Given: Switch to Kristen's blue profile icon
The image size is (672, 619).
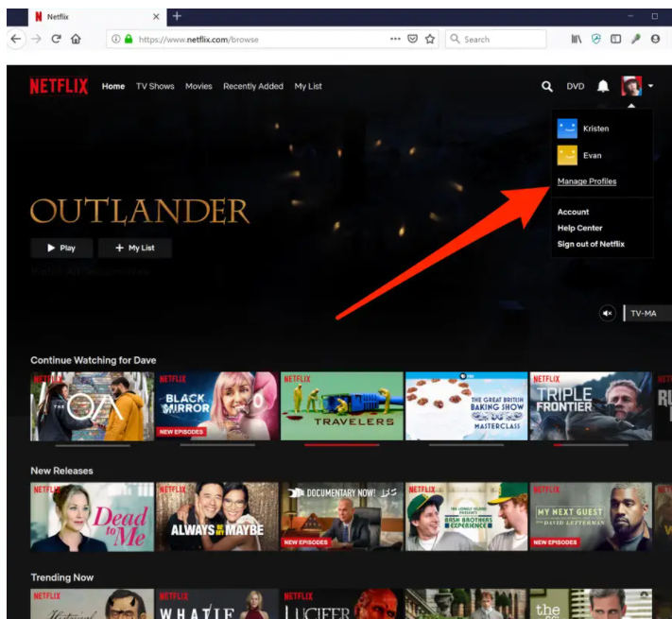Looking at the screenshot, I should coord(567,129).
